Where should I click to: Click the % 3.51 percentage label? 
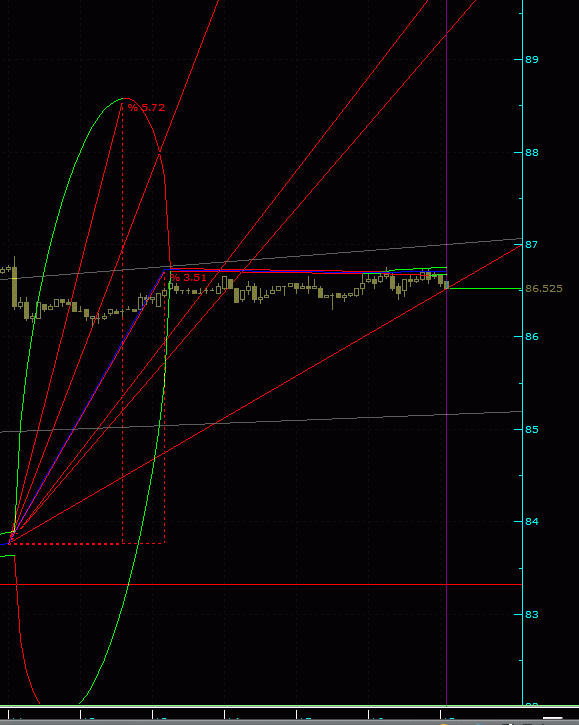click(x=188, y=278)
